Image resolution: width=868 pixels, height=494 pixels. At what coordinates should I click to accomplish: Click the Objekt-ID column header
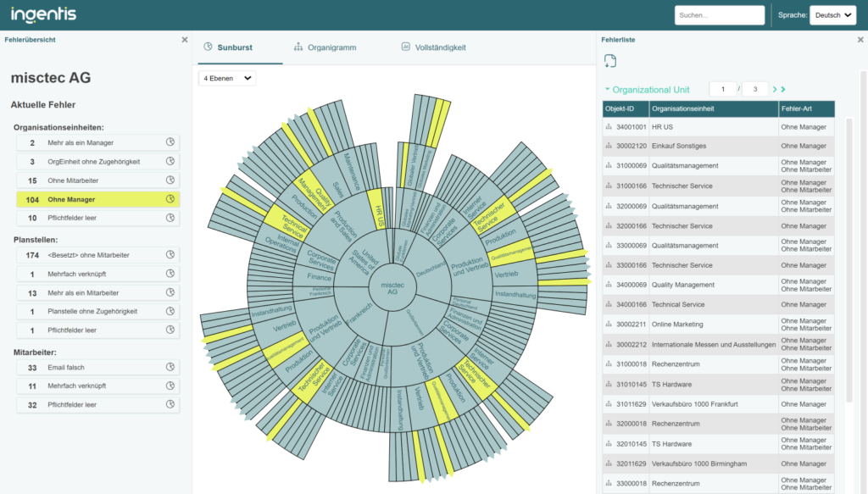[x=625, y=108]
